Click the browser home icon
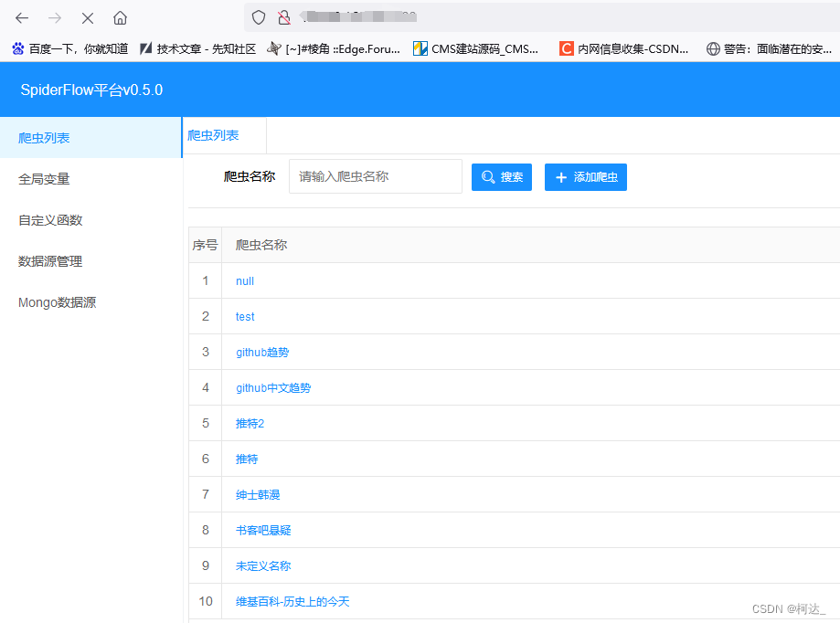The image size is (840, 623). coord(120,17)
